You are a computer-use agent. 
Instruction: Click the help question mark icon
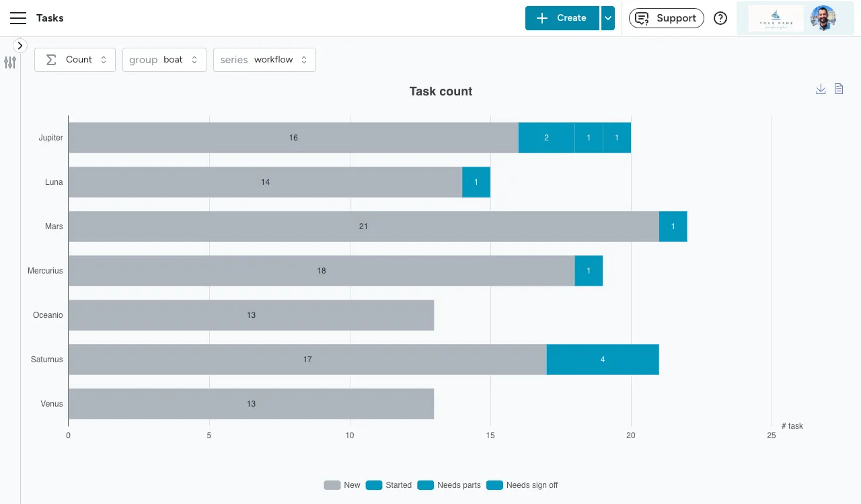[x=720, y=18]
